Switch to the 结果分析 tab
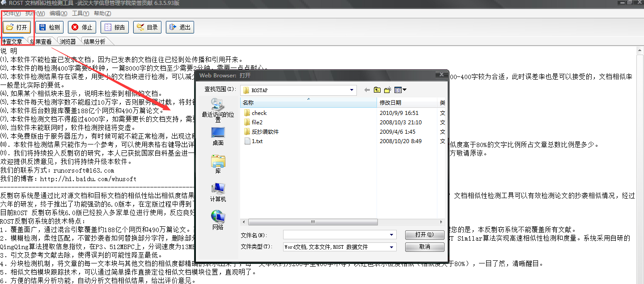The height and width of the screenshot is (284, 644). (x=95, y=42)
